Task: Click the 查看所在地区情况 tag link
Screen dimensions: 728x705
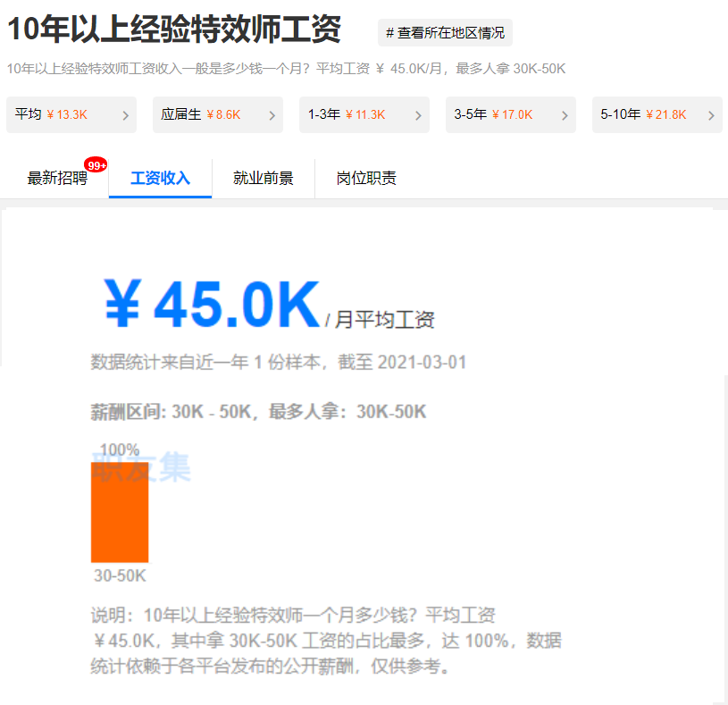Action: [x=445, y=32]
